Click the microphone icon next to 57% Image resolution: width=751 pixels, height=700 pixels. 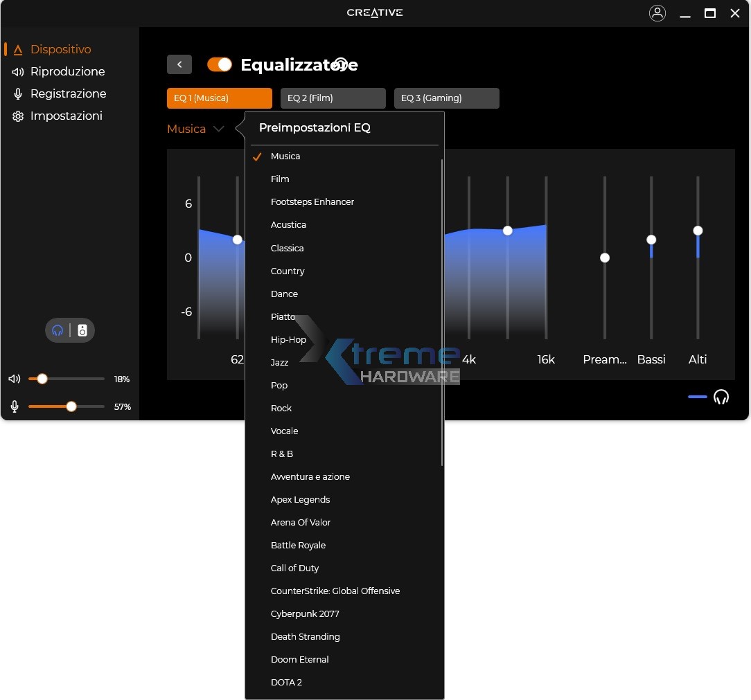(x=14, y=406)
